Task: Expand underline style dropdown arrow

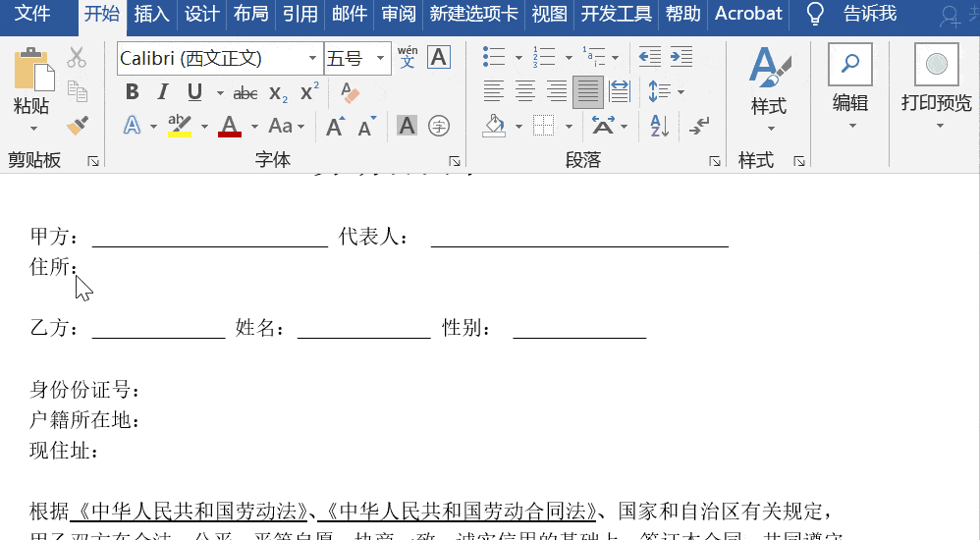Action: click(219, 93)
